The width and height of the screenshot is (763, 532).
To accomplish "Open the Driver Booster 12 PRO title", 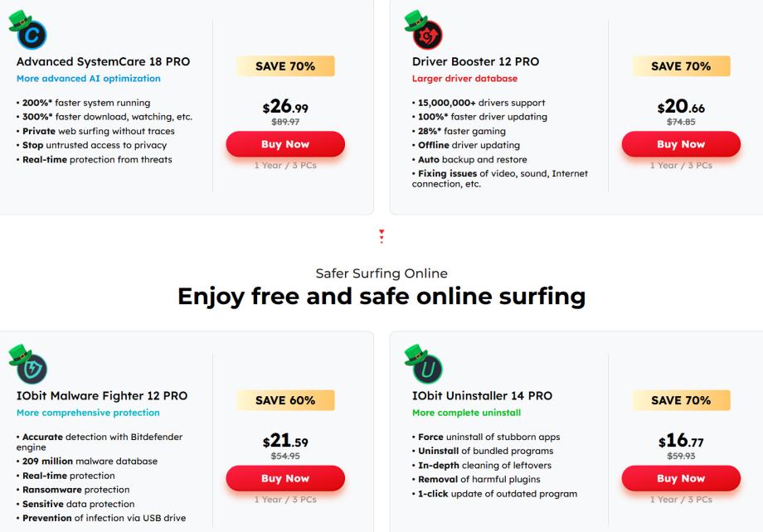I will click(x=475, y=61).
